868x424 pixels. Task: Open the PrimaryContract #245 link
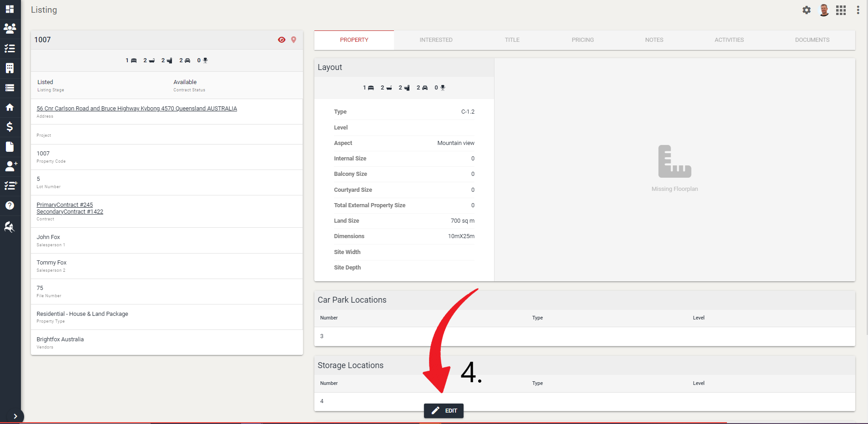[x=65, y=205]
